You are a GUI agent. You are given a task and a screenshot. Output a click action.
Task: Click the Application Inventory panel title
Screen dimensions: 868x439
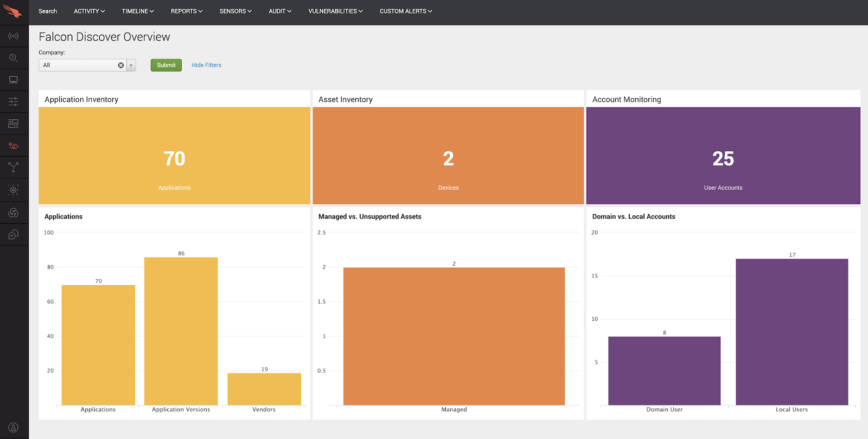[x=81, y=99]
